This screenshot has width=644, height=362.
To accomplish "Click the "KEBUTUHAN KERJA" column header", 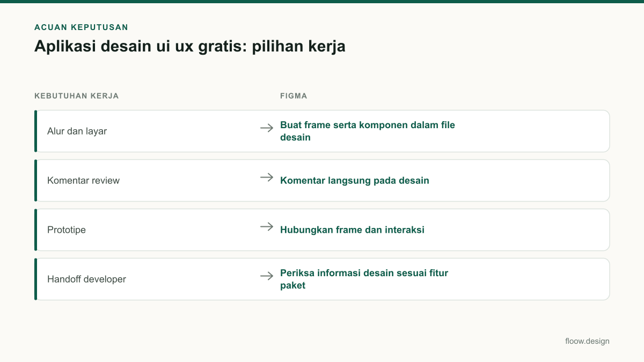I will click(77, 96).
